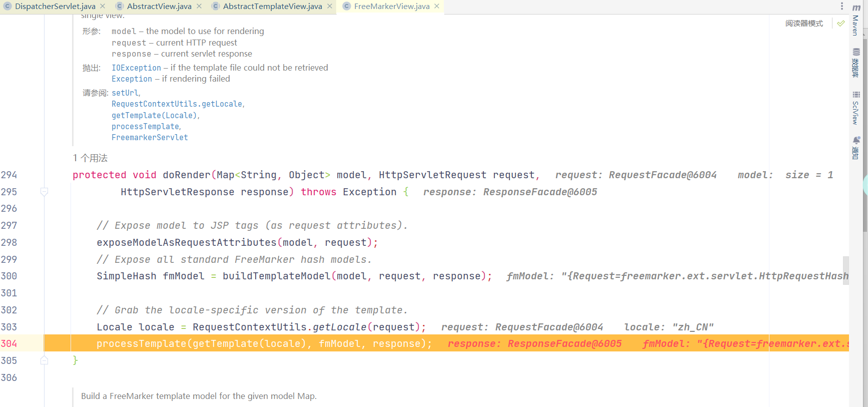
Task: Open the editor tabs more-options menu
Action: (x=842, y=7)
